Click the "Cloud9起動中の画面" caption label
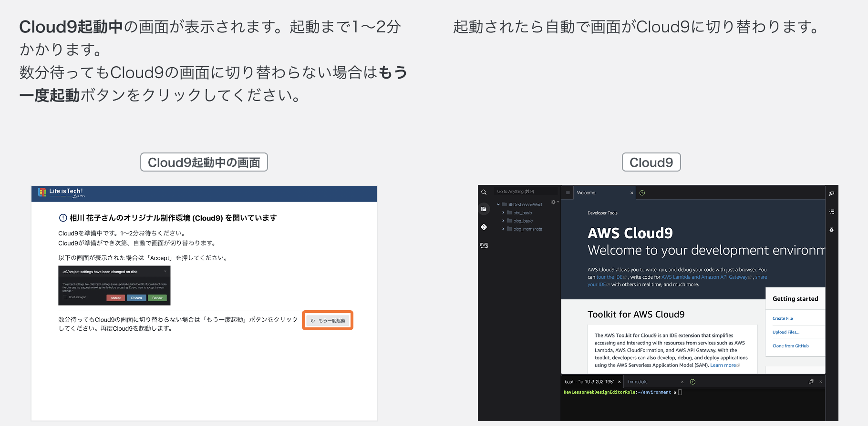The image size is (868, 426). 204,162
